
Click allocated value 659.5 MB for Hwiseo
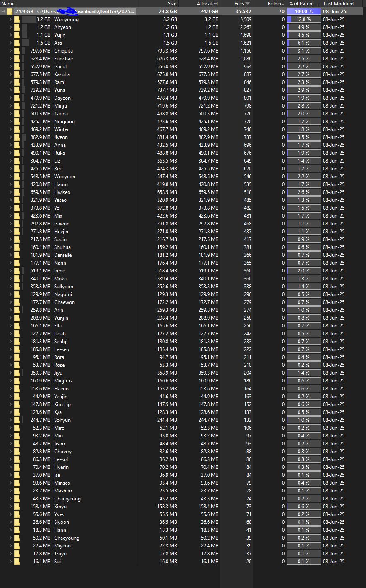(x=208, y=192)
